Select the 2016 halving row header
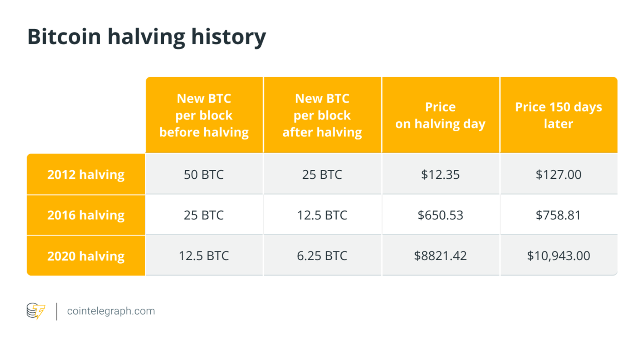This screenshot has height=347, width=644. click(x=86, y=215)
